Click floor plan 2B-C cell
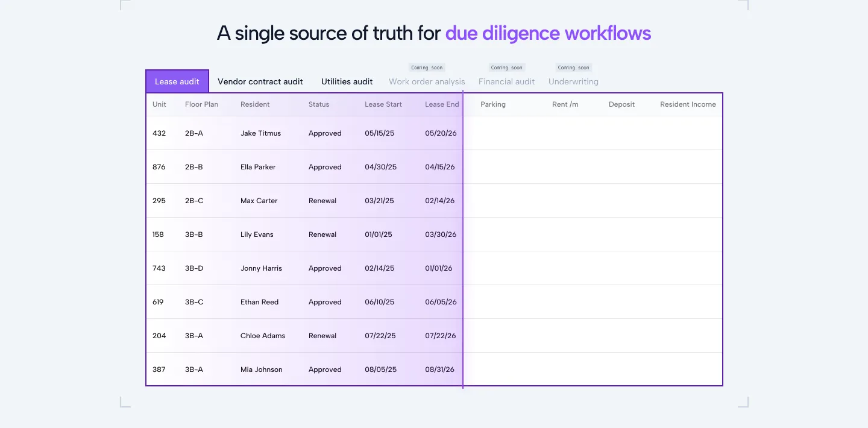 click(194, 201)
